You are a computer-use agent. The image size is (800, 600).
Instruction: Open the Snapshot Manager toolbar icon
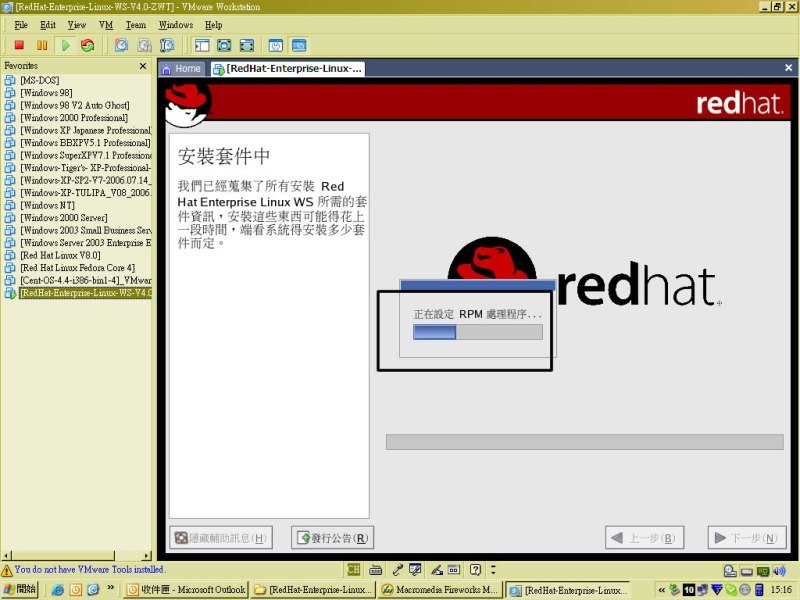pyautogui.click(x=167, y=45)
